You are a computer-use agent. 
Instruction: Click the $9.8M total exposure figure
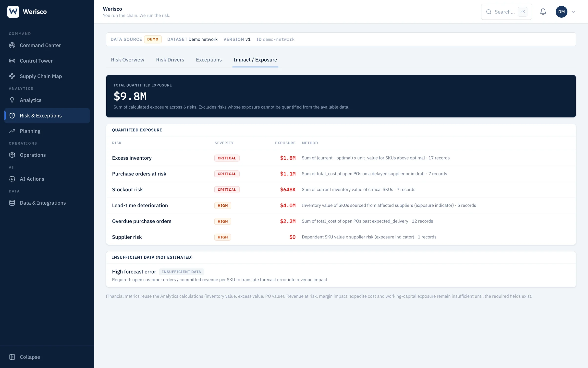[130, 96]
